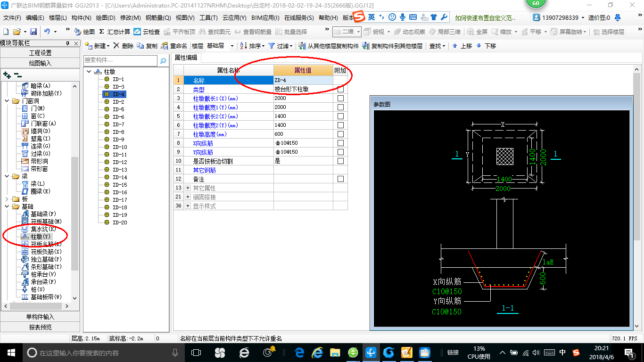The height and width of the screenshot is (362, 644).
Task: Click the open folder icon
Action: coord(17,32)
